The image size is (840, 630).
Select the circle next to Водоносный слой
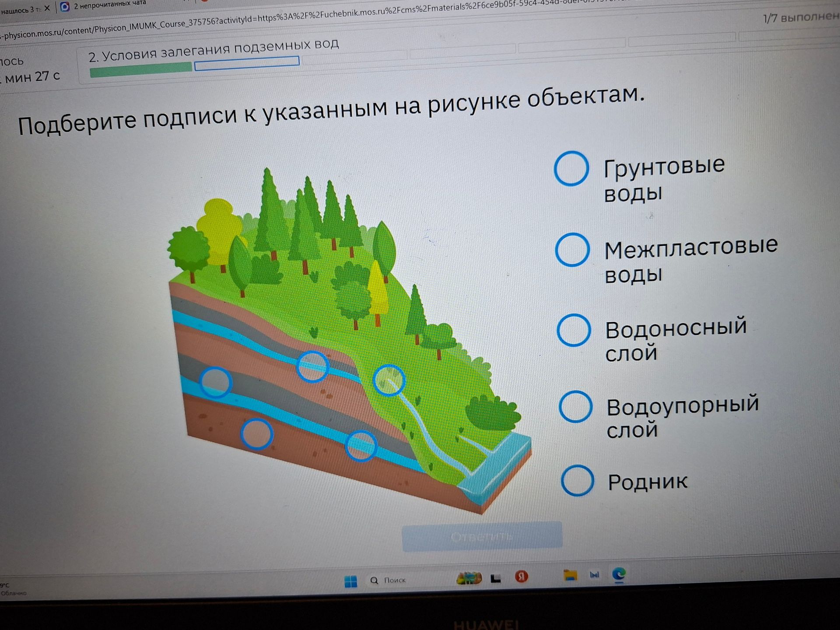pyautogui.click(x=574, y=330)
